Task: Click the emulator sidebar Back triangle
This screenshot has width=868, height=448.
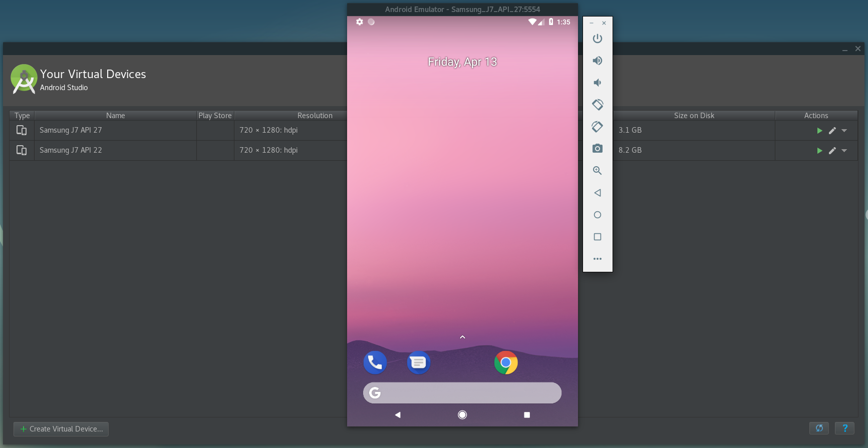Action: (597, 193)
